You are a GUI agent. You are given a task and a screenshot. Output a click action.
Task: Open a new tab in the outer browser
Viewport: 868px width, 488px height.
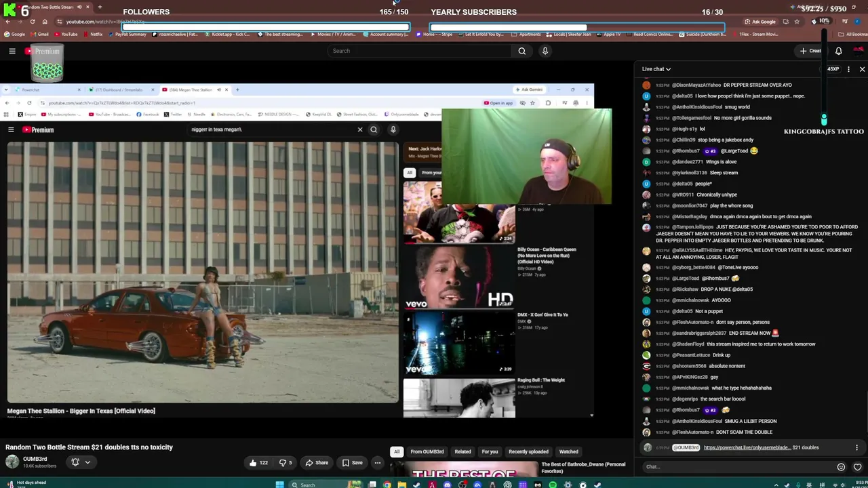[100, 7]
